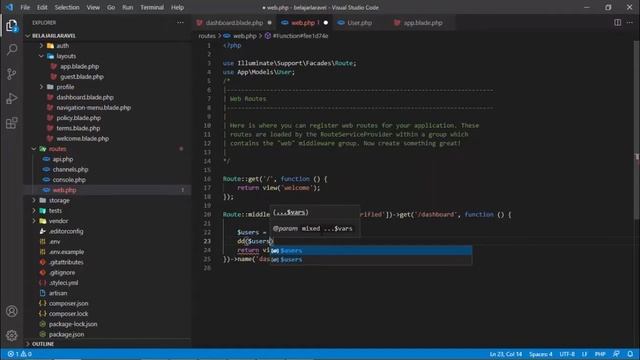Open the Manage gear icon
This screenshot has height=360, width=640.
11,335
